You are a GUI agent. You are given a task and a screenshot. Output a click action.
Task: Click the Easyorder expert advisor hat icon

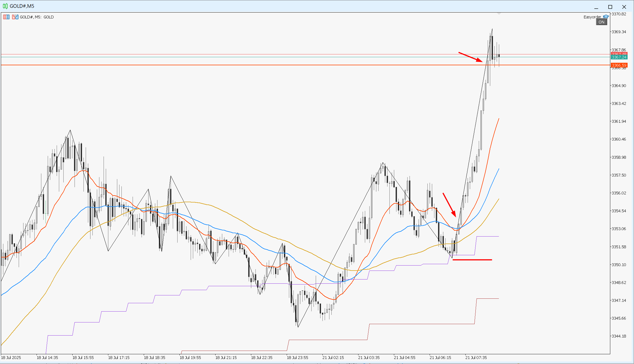pyautogui.click(x=606, y=17)
